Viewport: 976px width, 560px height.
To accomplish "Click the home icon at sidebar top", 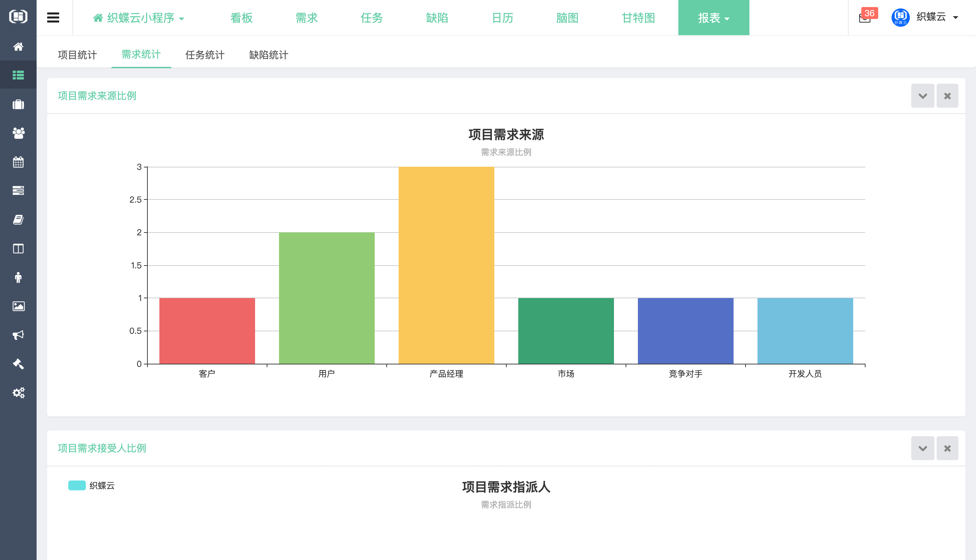I will click(x=18, y=46).
